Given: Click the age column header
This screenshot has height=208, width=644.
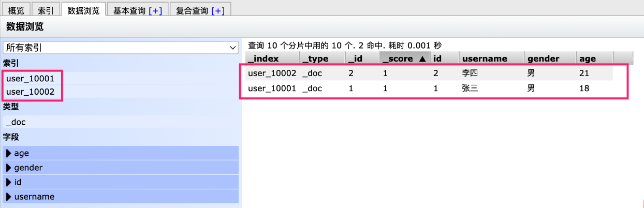Looking at the screenshot, I should coord(588,59).
